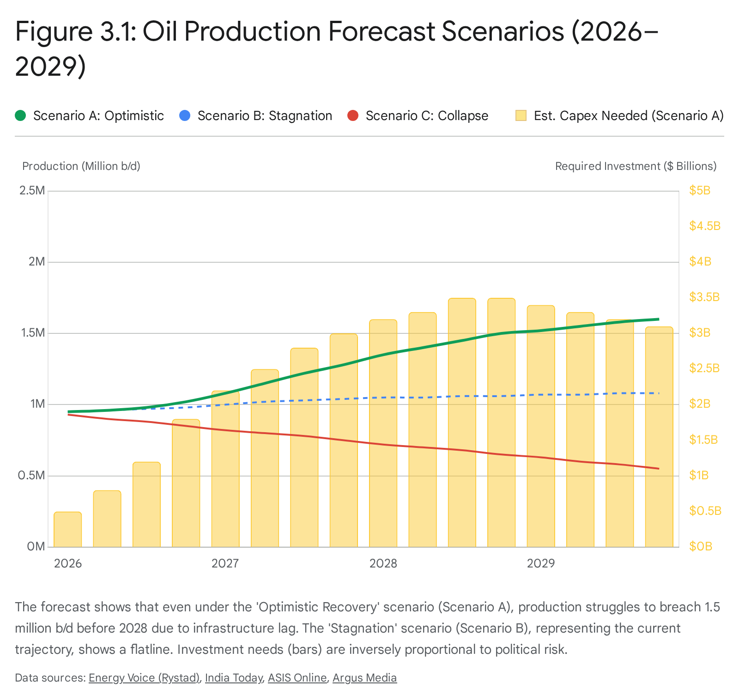
Task: Open the Argus Media source link
Action: tap(364, 678)
